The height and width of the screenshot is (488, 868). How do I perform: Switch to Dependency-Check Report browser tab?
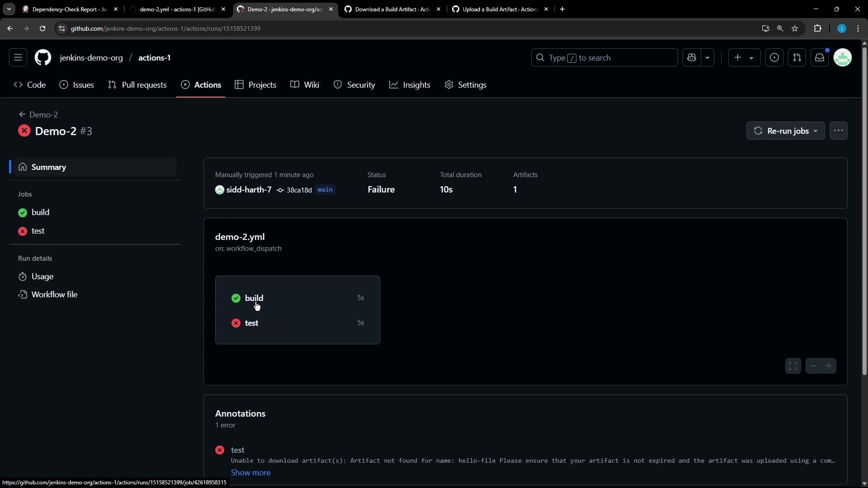click(x=70, y=9)
